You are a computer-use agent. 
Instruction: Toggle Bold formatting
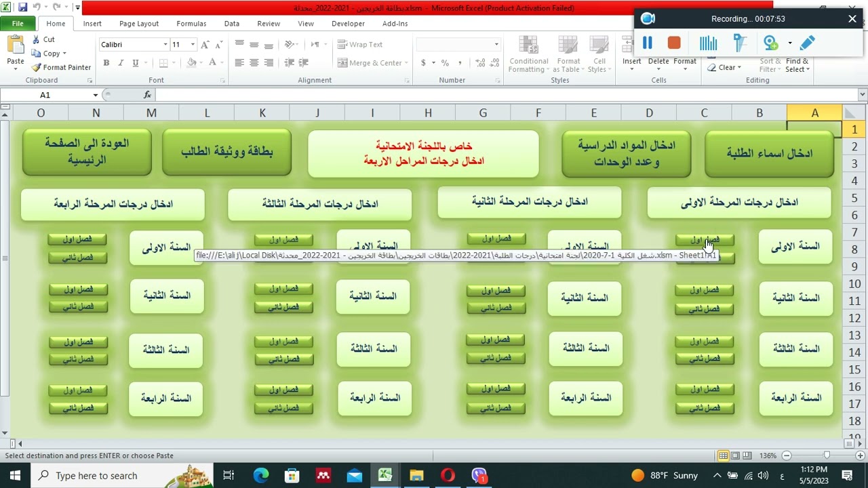[106, 62]
